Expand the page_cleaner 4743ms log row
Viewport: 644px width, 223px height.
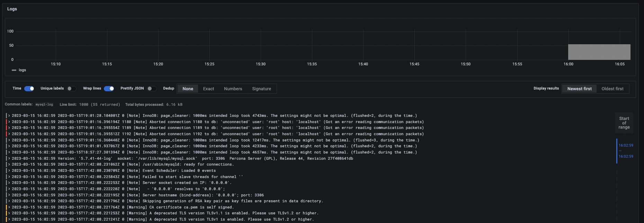[x=9, y=116]
